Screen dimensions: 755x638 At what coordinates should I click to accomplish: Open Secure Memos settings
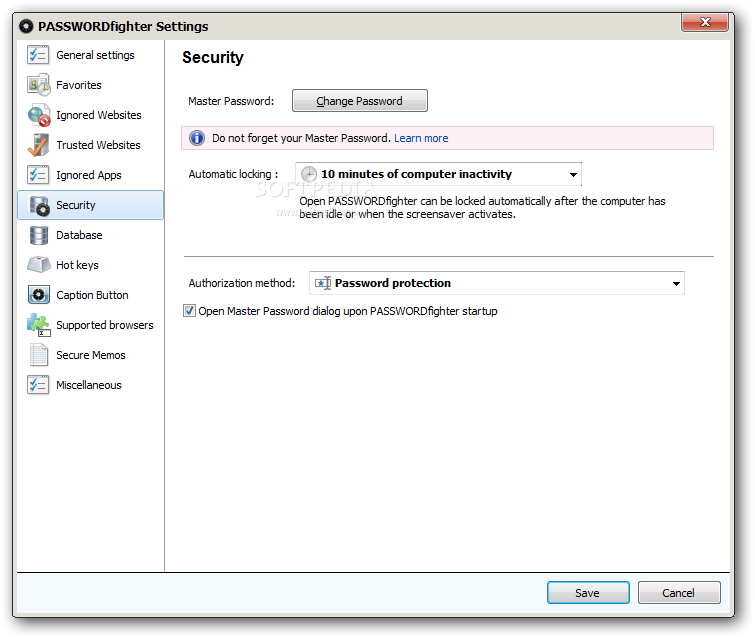(91, 355)
